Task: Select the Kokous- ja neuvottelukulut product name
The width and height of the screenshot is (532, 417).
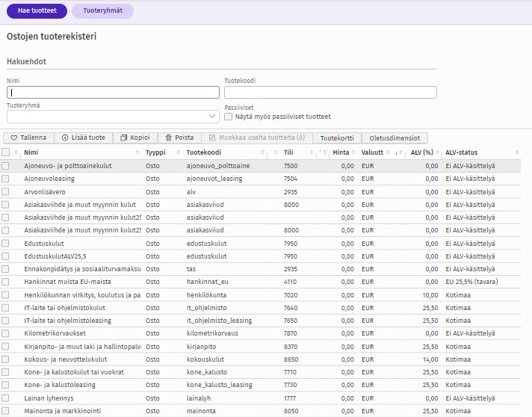Action: [66, 359]
